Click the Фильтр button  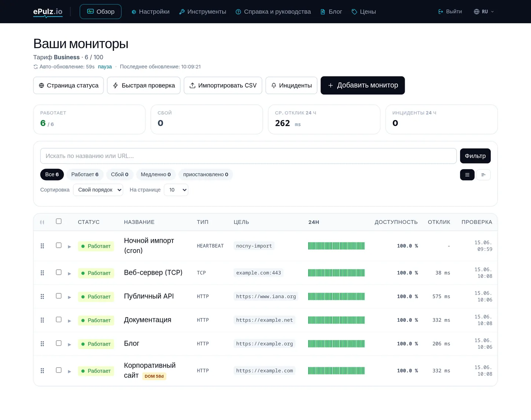coord(475,156)
